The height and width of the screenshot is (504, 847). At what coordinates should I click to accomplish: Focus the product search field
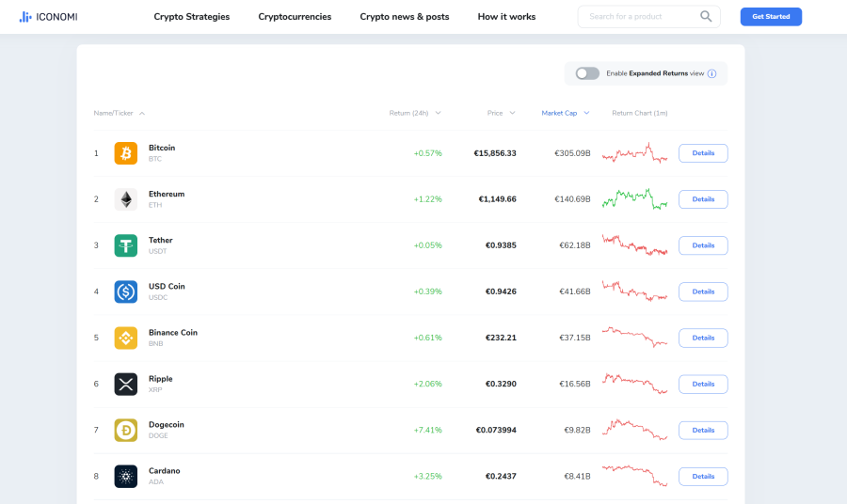point(648,17)
